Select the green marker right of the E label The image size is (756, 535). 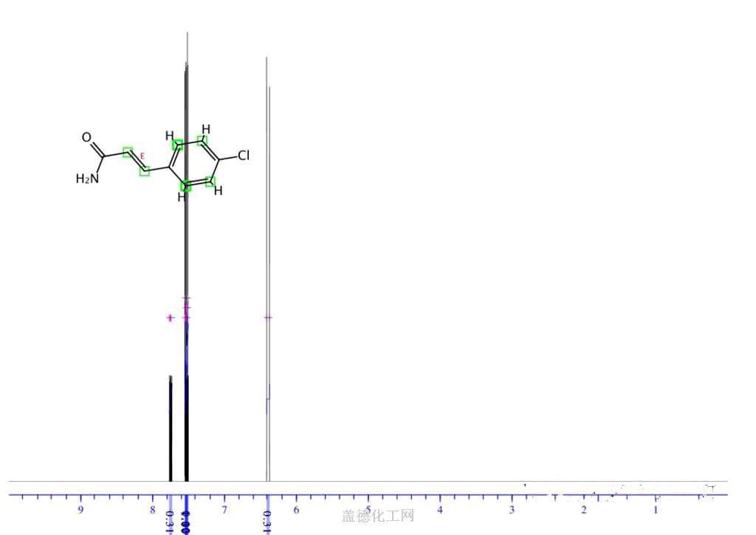(x=145, y=171)
